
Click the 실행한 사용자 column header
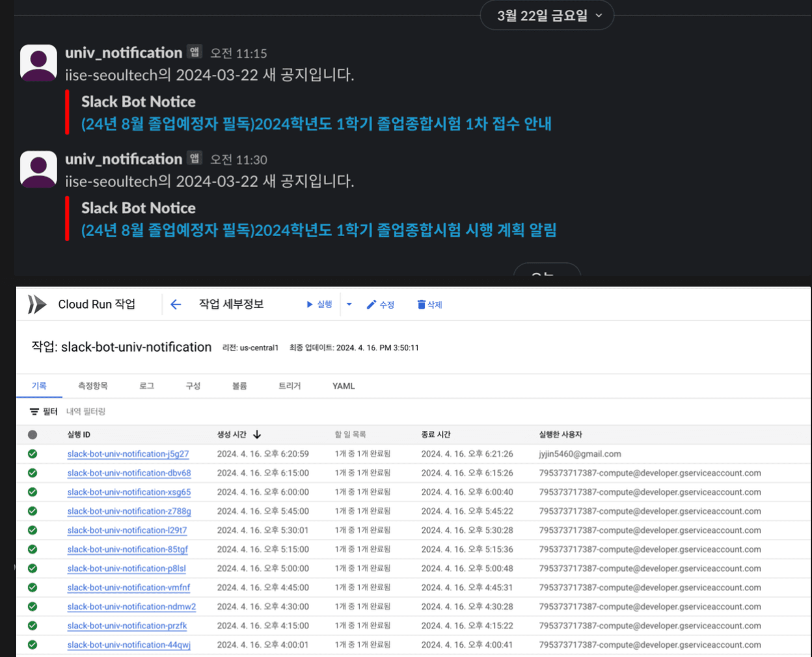click(x=561, y=434)
